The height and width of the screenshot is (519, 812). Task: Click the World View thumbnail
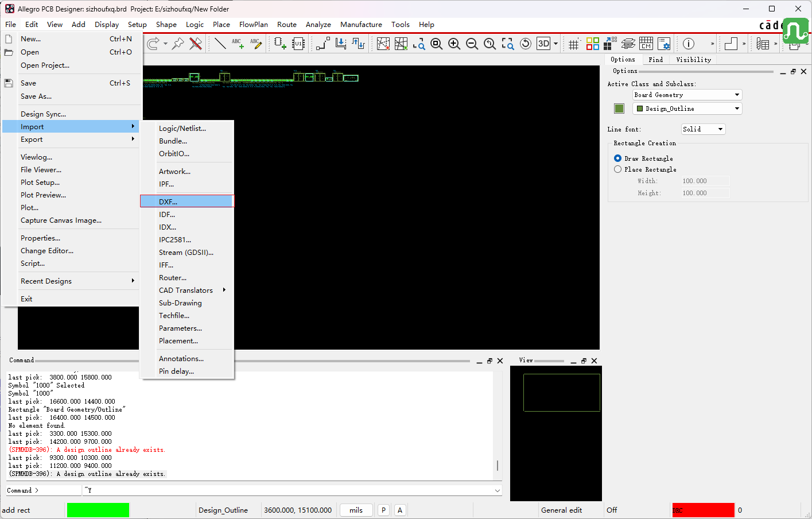(556, 433)
